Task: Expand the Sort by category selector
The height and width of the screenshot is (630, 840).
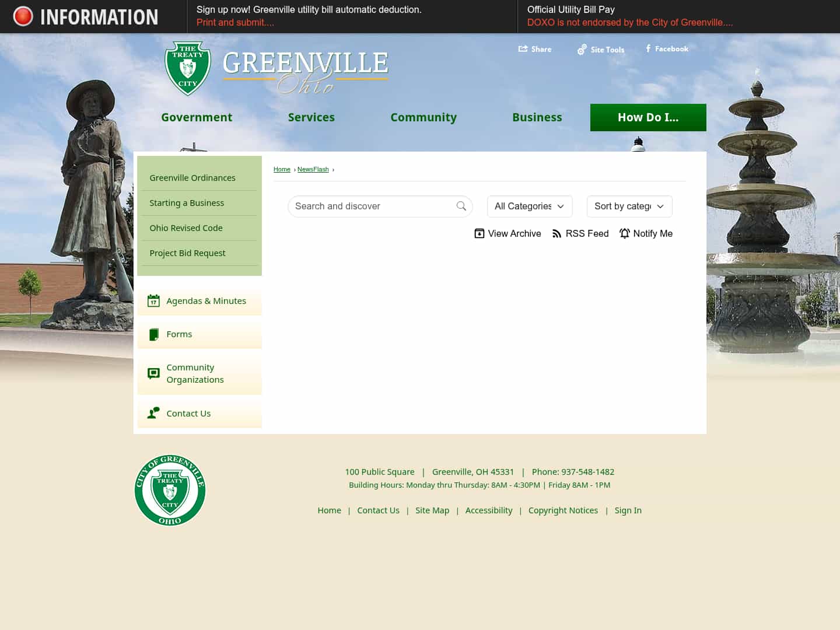Action: pyautogui.click(x=629, y=206)
